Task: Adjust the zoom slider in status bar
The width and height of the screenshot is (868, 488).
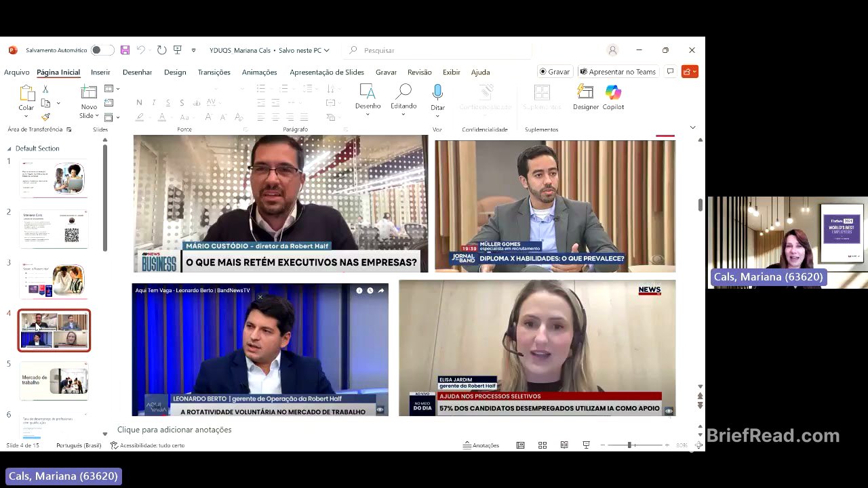Action: 630,445
